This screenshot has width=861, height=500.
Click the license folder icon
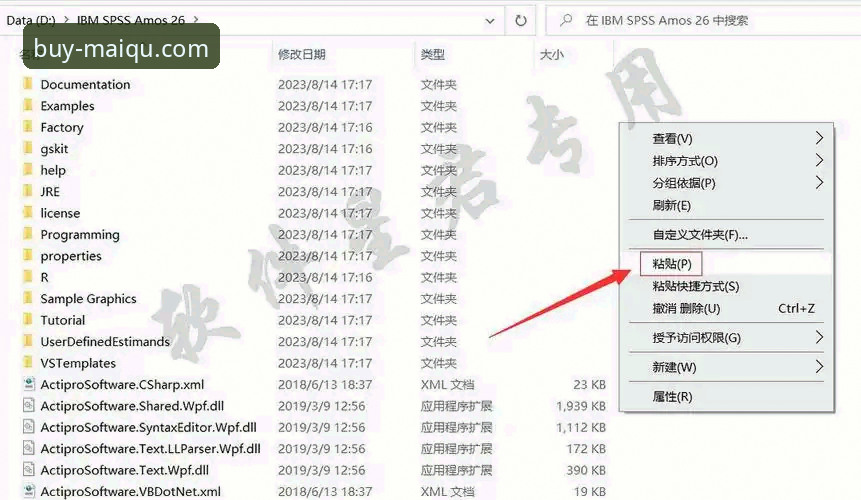coord(27,212)
